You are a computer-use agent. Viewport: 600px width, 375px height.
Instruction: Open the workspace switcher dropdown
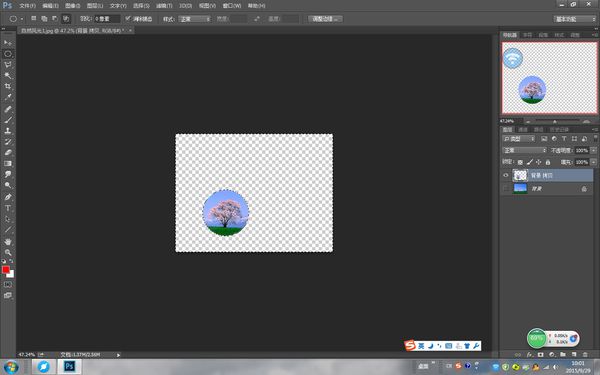click(x=575, y=19)
